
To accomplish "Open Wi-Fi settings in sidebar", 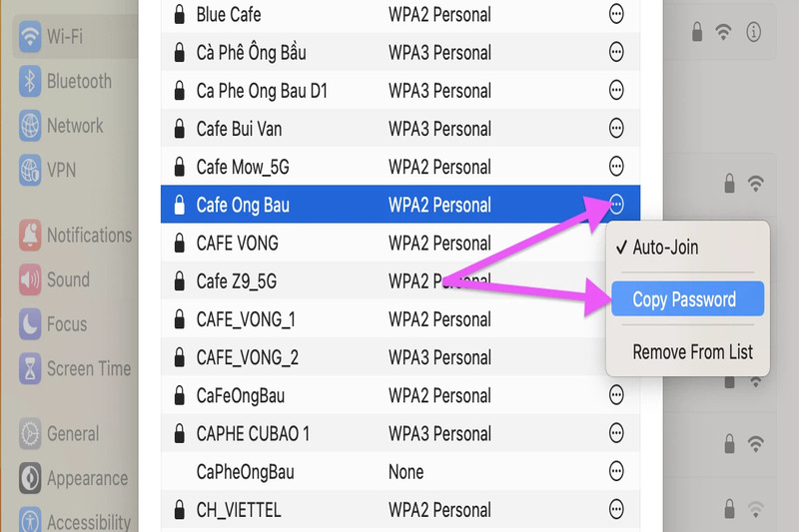I will pyautogui.click(x=66, y=37).
